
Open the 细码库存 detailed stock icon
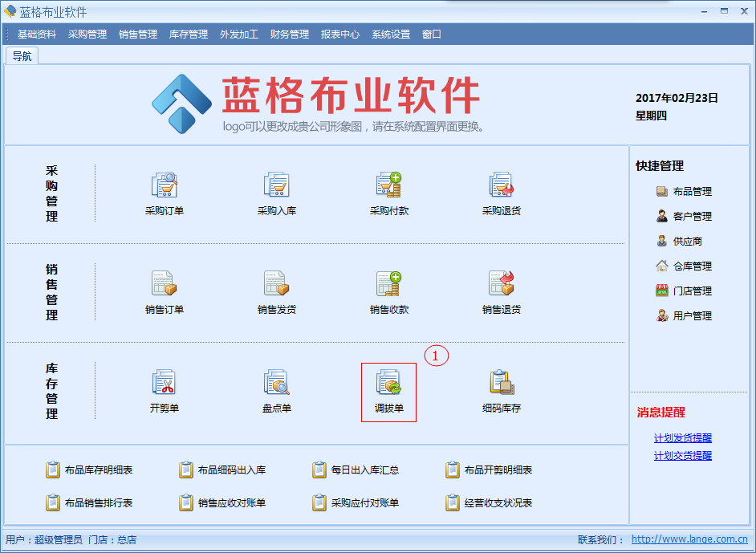(502, 382)
